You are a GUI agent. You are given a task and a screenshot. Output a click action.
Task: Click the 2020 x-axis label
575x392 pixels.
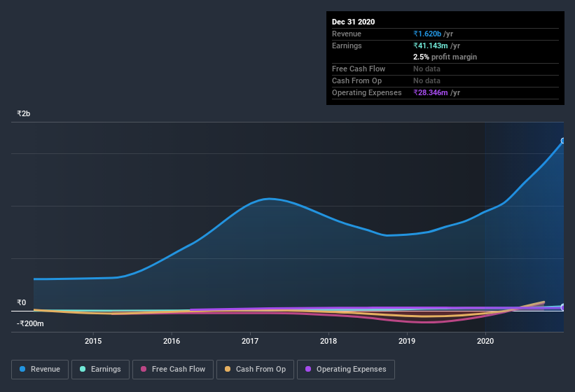[x=485, y=341]
